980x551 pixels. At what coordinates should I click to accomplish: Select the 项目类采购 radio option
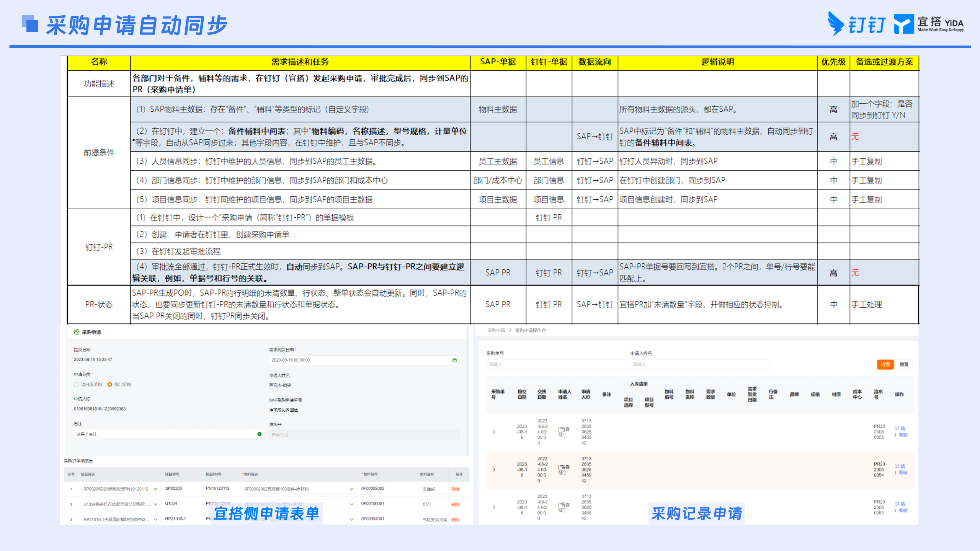coord(76,385)
